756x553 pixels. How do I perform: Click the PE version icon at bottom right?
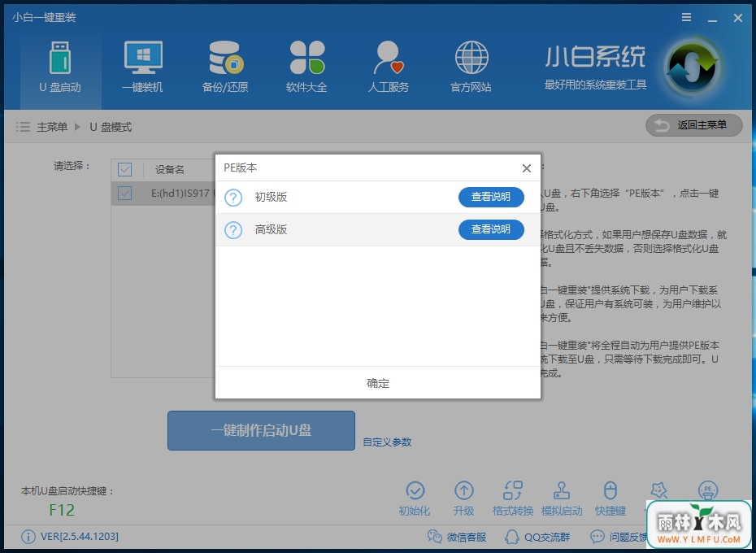[x=708, y=490]
